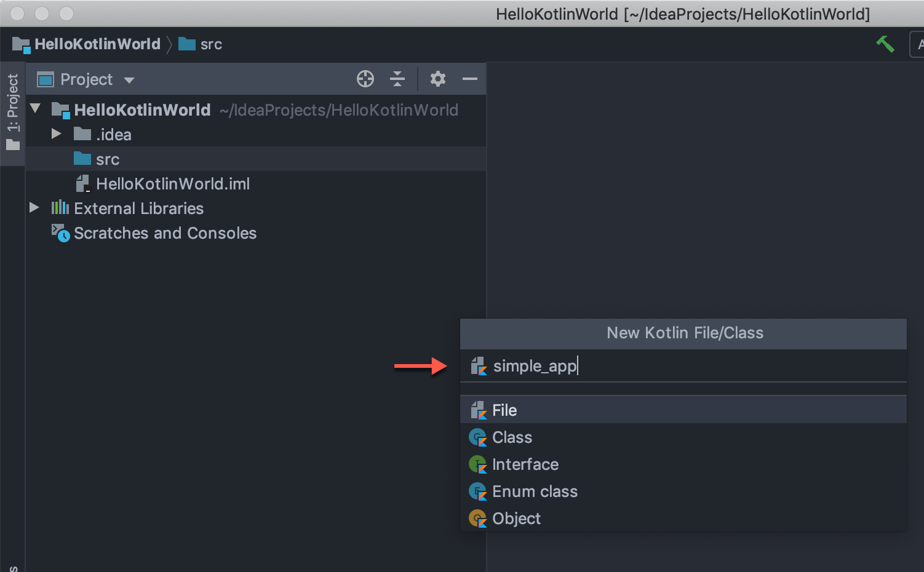The width and height of the screenshot is (924, 572).
Task: Open Scratches and Consoles
Action: pyautogui.click(x=165, y=233)
